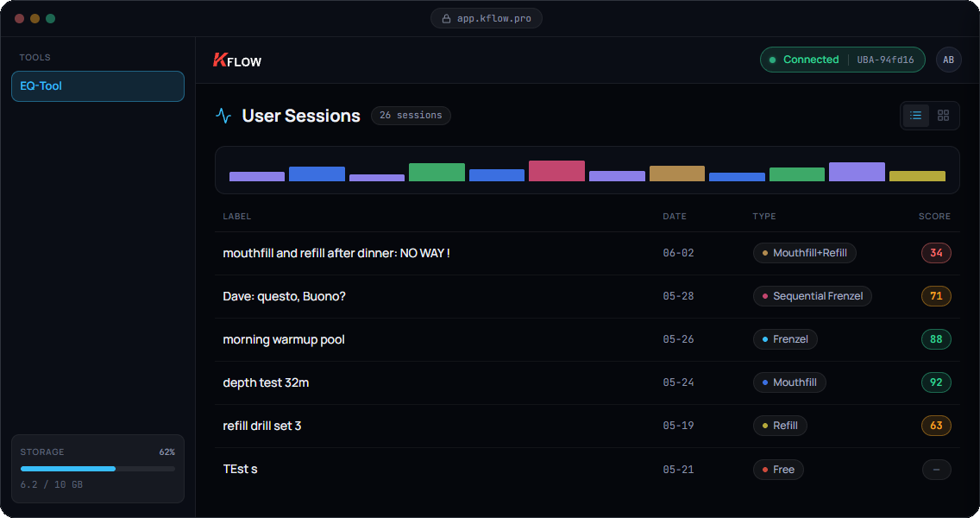Screen dimensions: 980x518
Task: Click the tall pink-red bar in the chart
Action: pos(556,172)
